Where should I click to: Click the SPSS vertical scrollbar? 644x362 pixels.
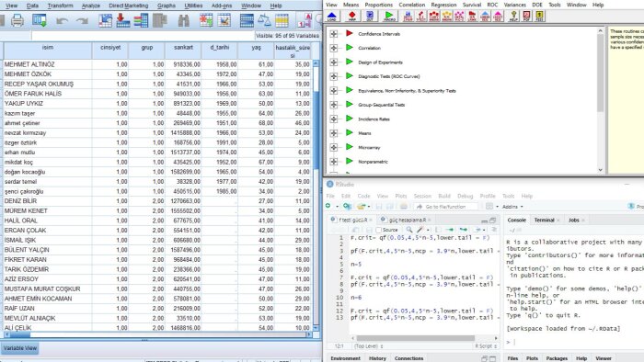[x=316, y=196]
